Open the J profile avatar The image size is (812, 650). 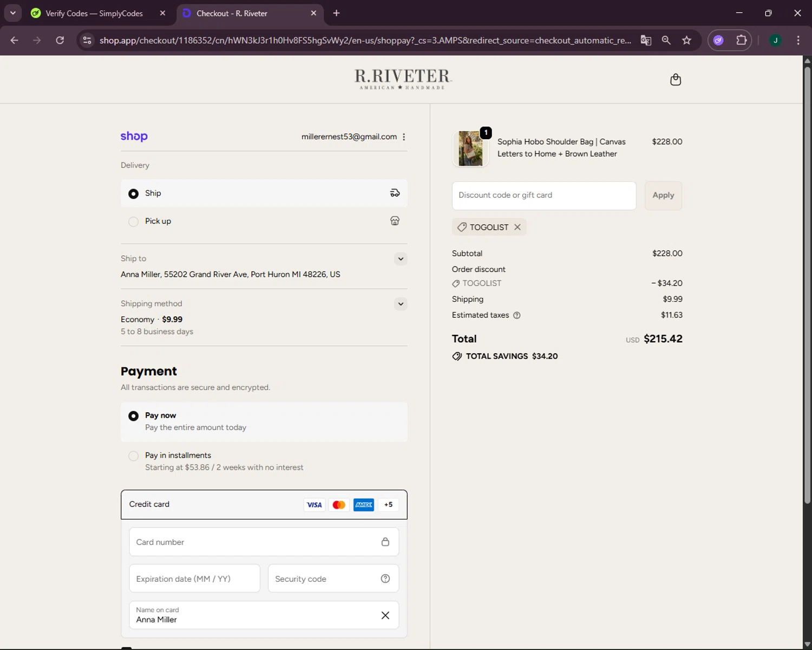click(x=775, y=40)
